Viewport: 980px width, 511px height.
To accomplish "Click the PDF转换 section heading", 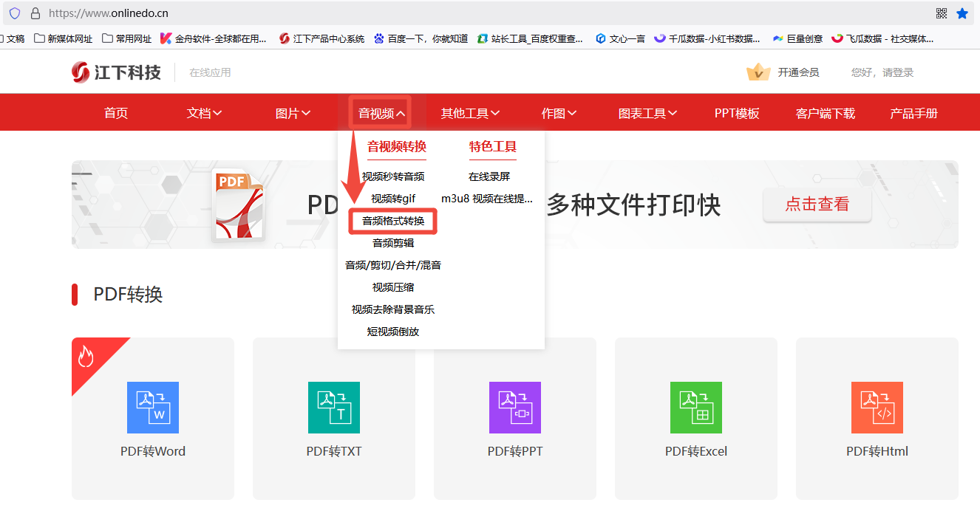I will (128, 295).
